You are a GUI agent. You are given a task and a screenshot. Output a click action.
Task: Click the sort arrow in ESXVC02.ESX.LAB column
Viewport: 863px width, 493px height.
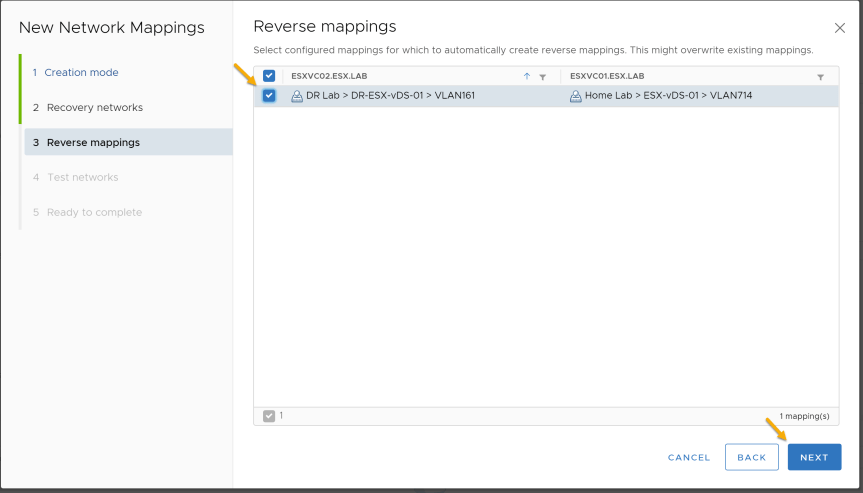point(527,76)
